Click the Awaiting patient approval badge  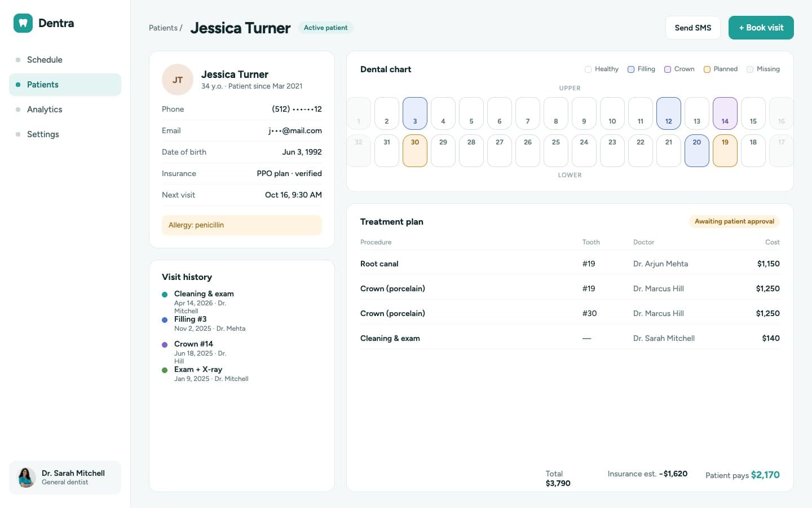point(734,221)
